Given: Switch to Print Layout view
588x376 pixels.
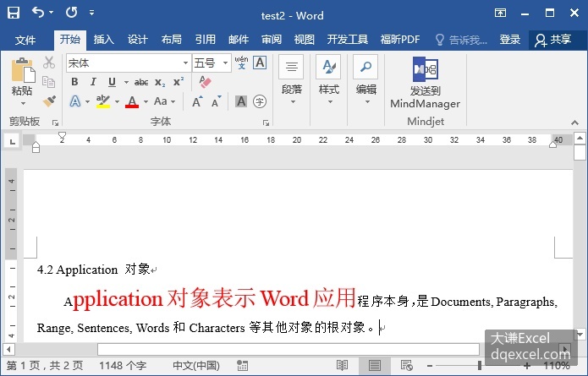Looking at the screenshot, I should (x=374, y=365).
